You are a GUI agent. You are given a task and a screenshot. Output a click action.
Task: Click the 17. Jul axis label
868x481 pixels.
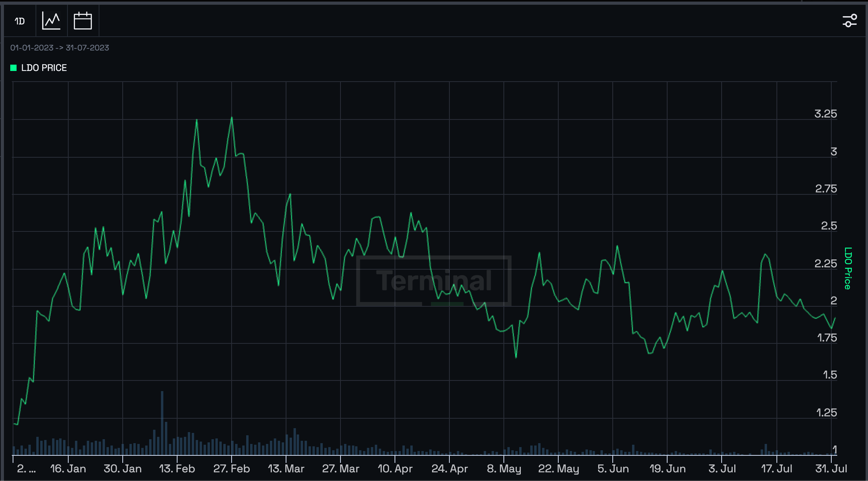[776, 469]
